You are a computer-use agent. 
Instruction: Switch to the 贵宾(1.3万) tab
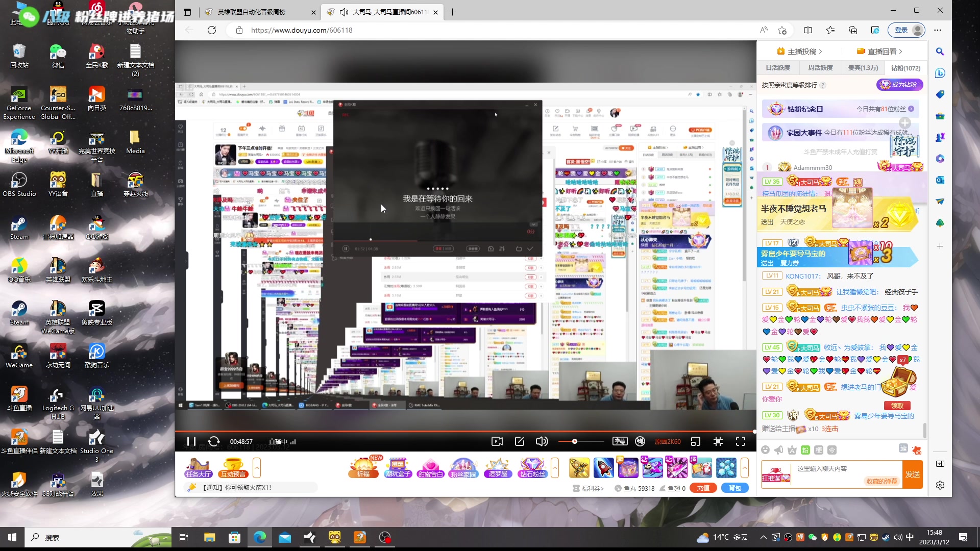(863, 68)
